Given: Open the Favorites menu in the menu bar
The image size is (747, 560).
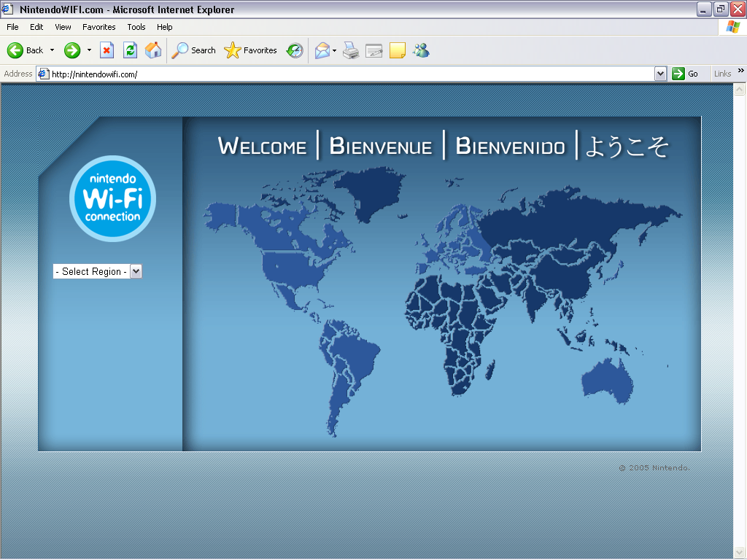Looking at the screenshot, I should point(98,27).
